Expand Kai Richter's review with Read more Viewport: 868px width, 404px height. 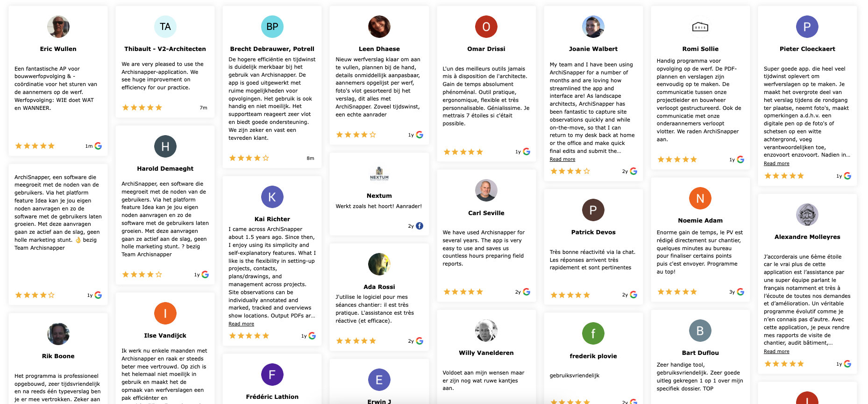[x=241, y=324]
